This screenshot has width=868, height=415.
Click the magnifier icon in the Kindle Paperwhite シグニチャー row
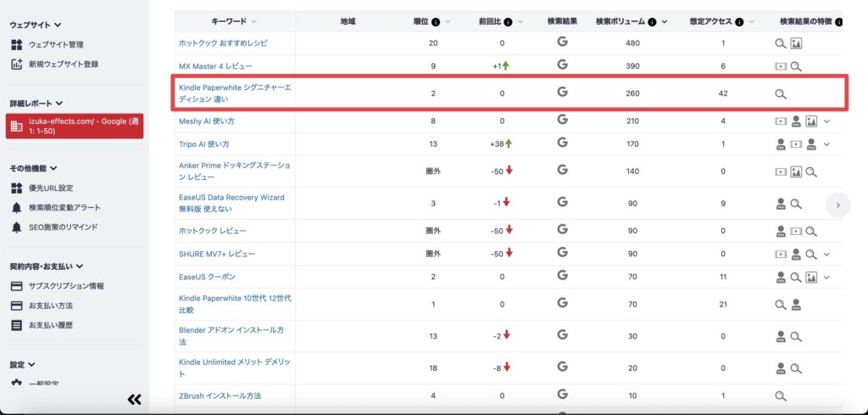pos(781,94)
